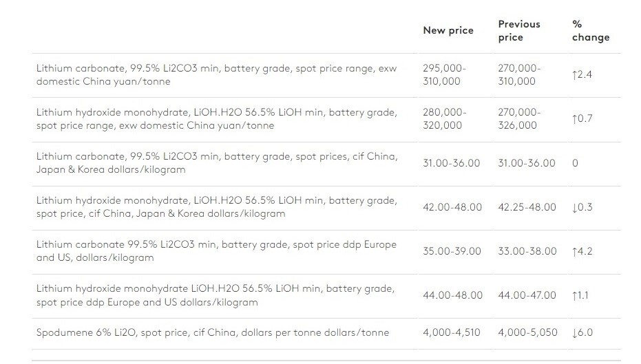Screen dimensions: 641x364
Task: Click new price 295,000-310,000 cell
Action: click(x=444, y=75)
